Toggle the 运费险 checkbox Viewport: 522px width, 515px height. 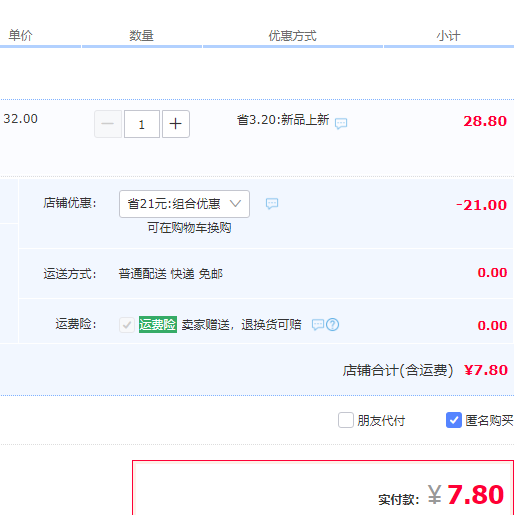(127, 325)
